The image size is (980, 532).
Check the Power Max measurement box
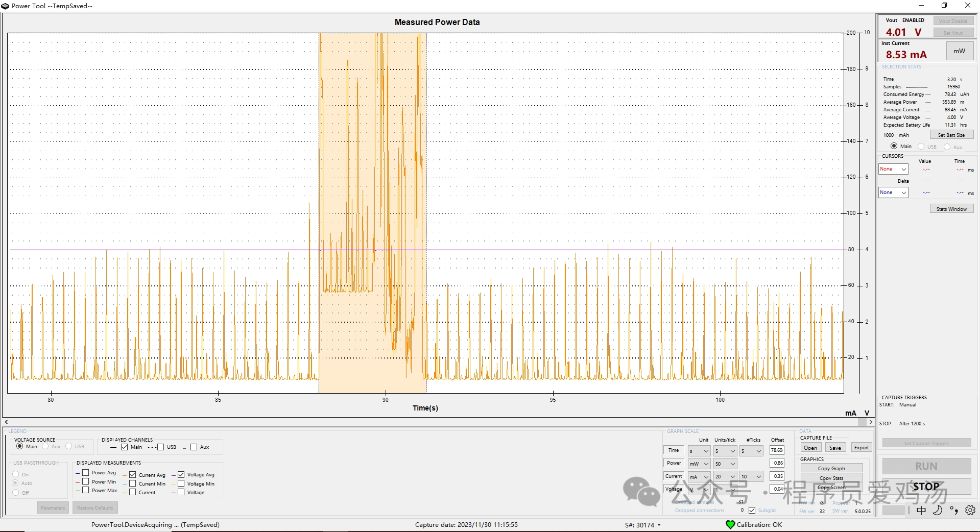click(86, 490)
